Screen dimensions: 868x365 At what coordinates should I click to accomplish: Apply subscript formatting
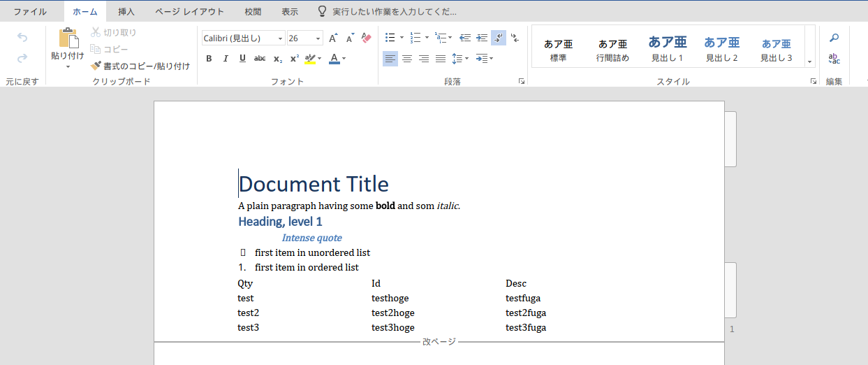pyautogui.click(x=277, y=59)
